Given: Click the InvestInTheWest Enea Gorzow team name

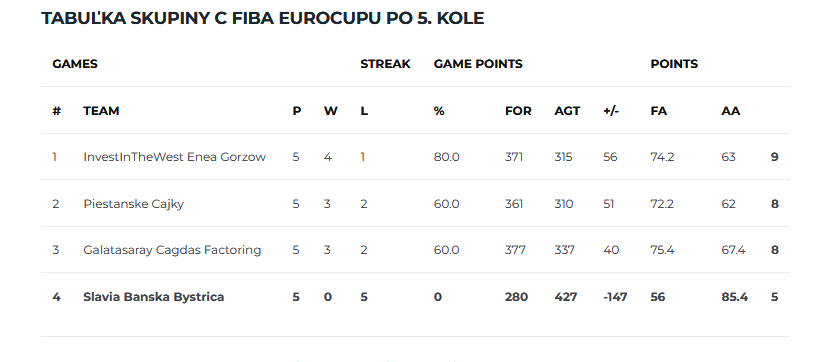Looking at the screenshot, I should coord(174,157).
